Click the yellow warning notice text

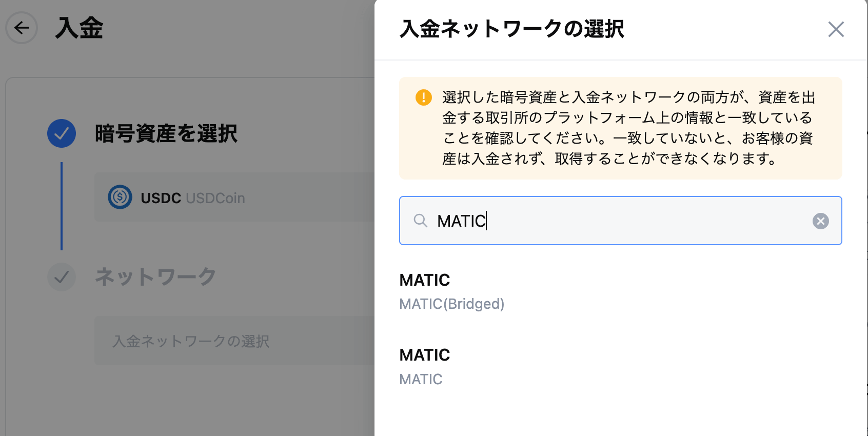(x=628, y=128)
